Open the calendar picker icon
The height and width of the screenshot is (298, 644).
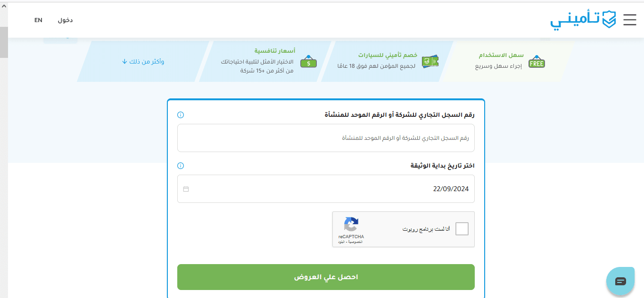pyautogui.click(x=186, y=189)
